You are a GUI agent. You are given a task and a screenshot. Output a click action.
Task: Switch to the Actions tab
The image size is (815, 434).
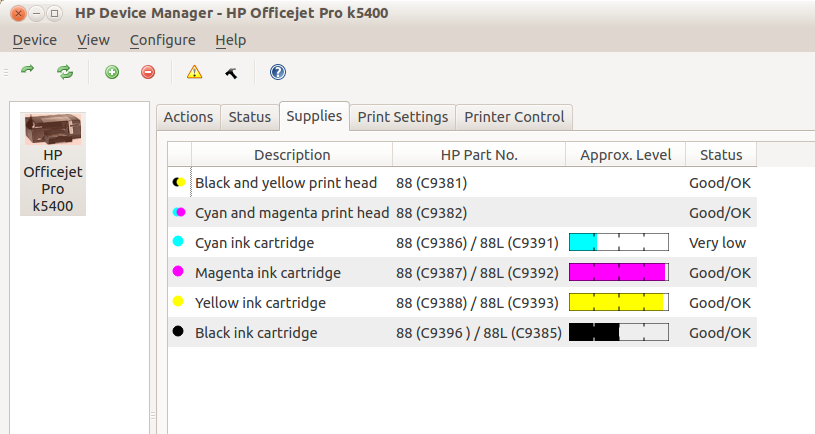pos(188,117)
